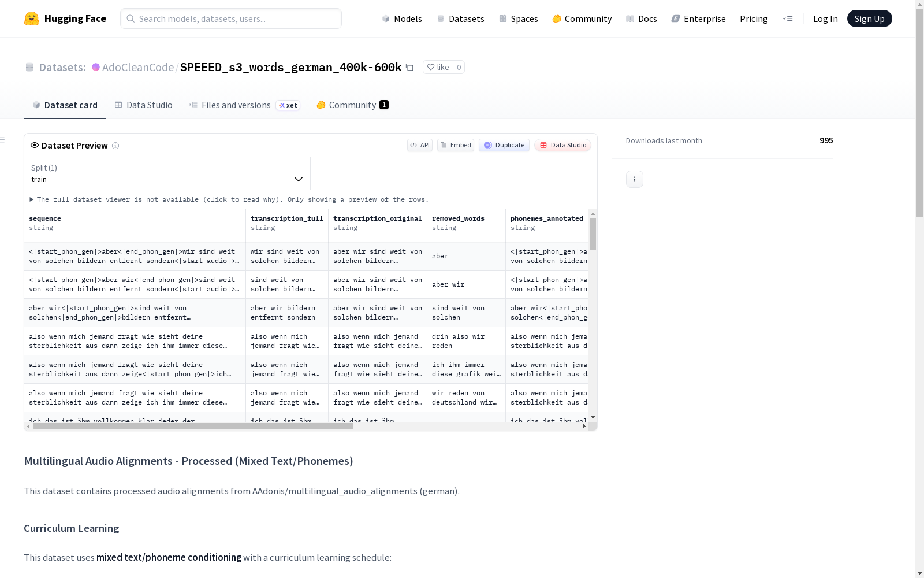Click the downloads count 995
924x578 pixels.
pos(826,140)
